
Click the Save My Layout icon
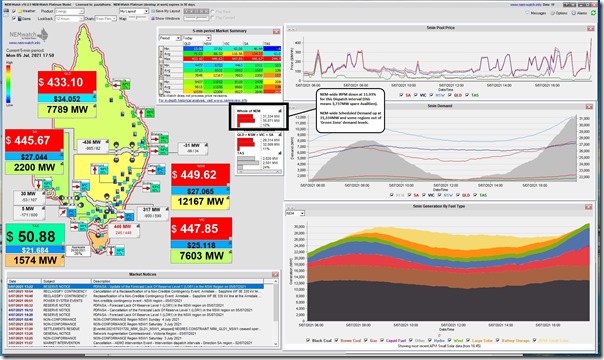(x=153, y=11)
